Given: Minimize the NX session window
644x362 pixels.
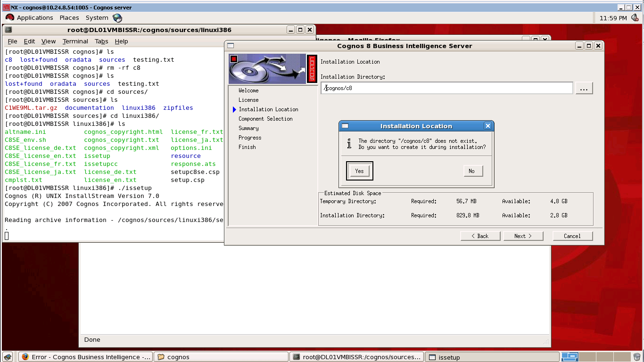Looking at the screenshot, I should click(x=622, y=8).
